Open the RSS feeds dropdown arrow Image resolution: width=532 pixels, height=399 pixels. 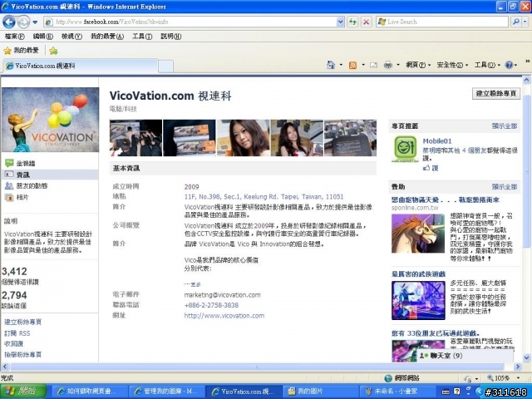pyautogui.click(x=363, y=65)
